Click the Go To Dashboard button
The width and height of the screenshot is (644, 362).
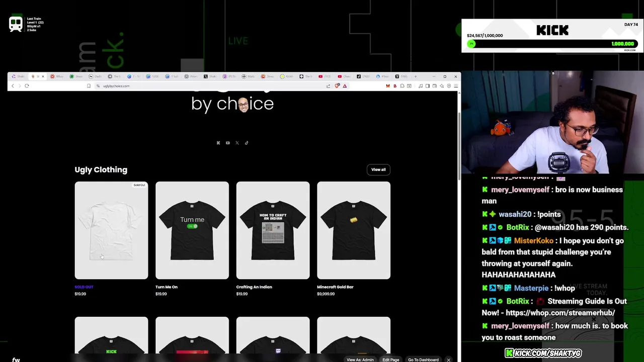pos(423,360)
